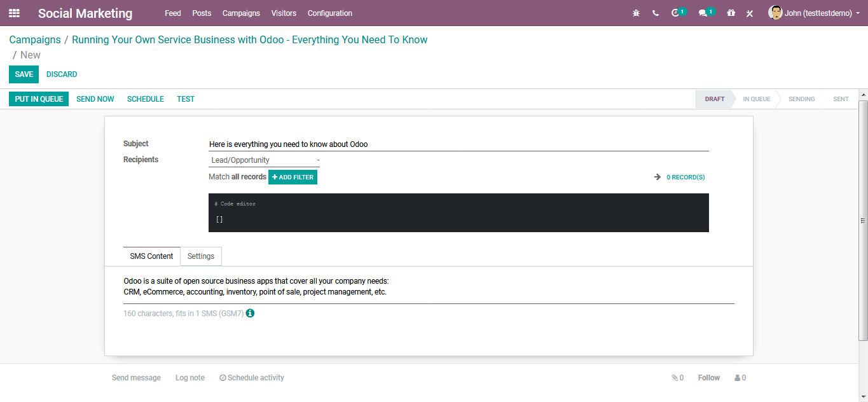Image resolution: width=868 pixels, height=402 pixels.
Task: Open the Recipients Lead/Opportunity dropdown
Action: point(264,160)
